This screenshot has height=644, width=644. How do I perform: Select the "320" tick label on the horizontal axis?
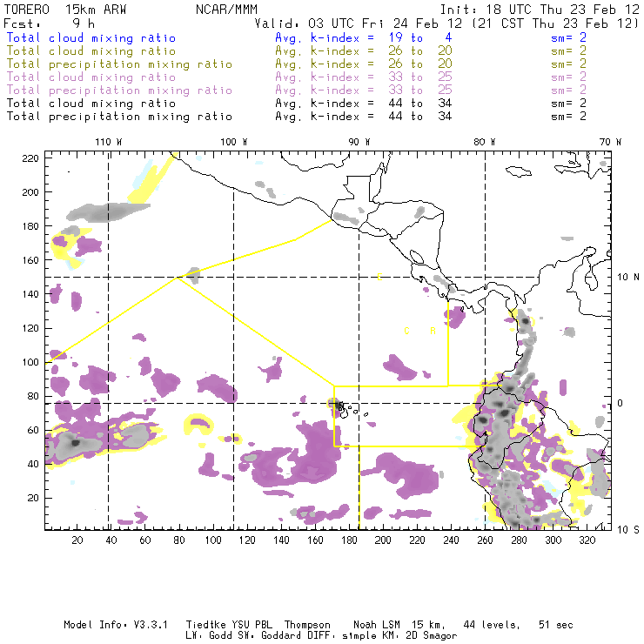pyautogui.click(x=587, y=540)
